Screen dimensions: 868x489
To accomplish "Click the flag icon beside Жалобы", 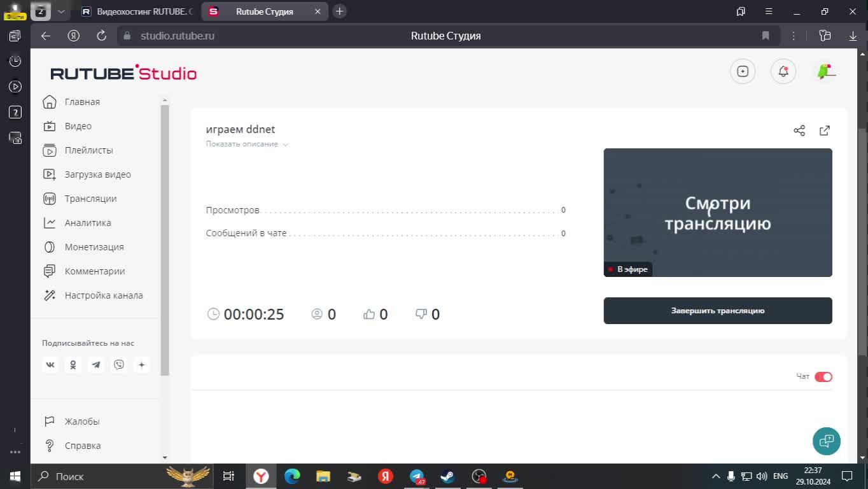I will (50, 422).
